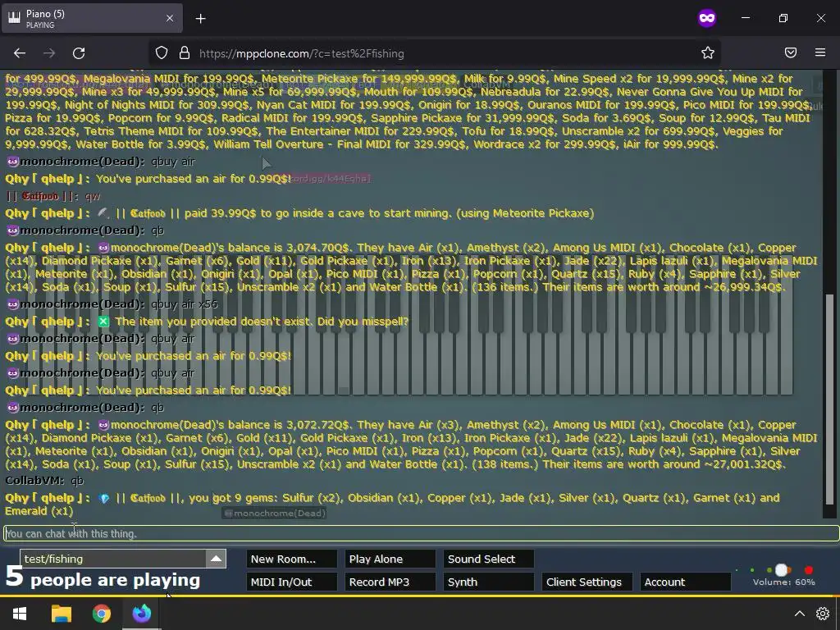Open MIDI In/Out settings
Image resolution: width=840 pixels, height=630 pixels.
(x=291, y=582)
